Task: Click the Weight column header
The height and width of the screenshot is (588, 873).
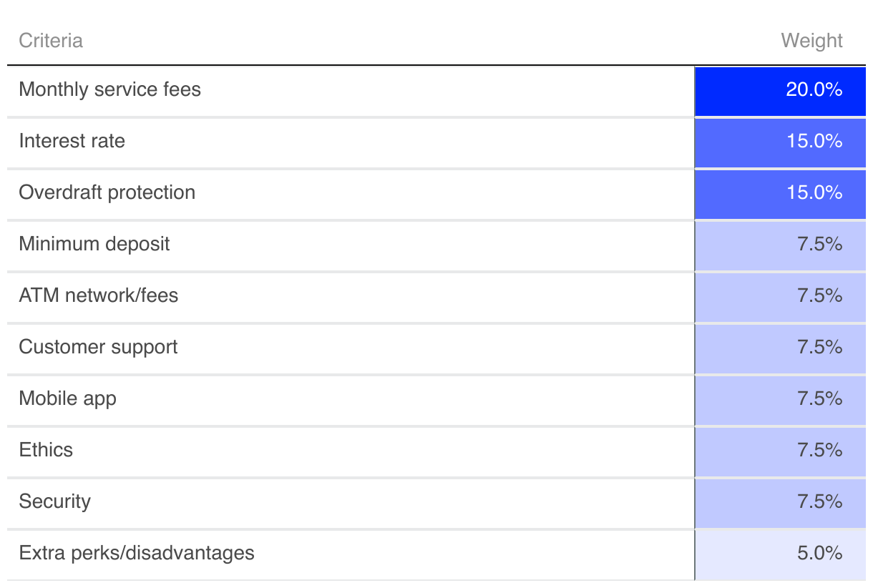Action: click(811, 41)
